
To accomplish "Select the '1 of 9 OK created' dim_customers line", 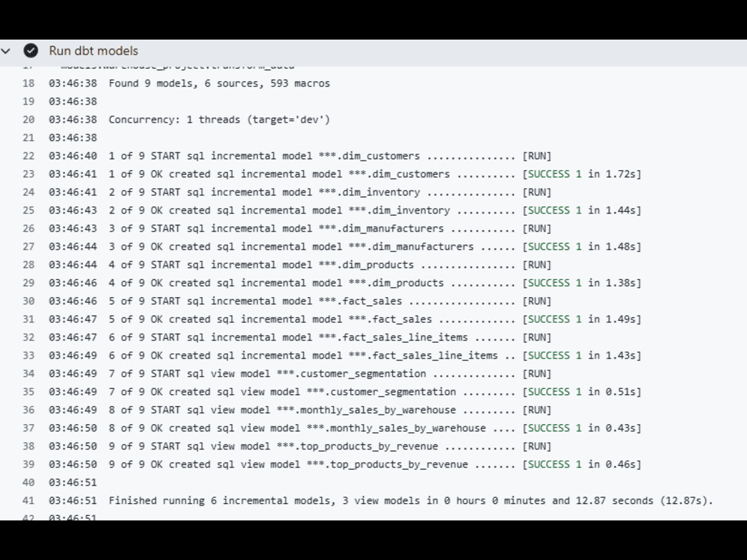I will [x=375, y=174].
